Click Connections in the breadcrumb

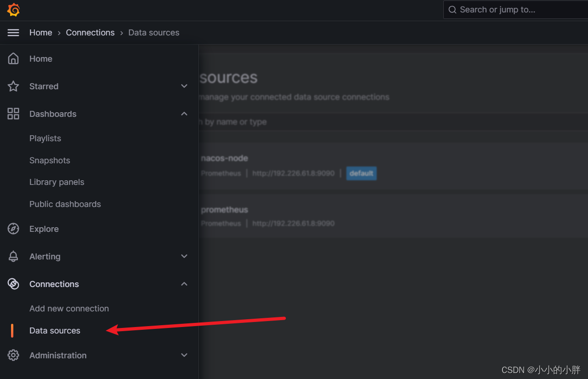point(90,33)
